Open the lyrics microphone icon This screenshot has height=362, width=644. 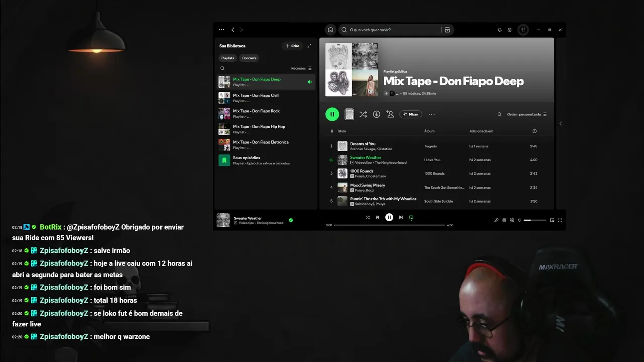[x=496, y=220]
